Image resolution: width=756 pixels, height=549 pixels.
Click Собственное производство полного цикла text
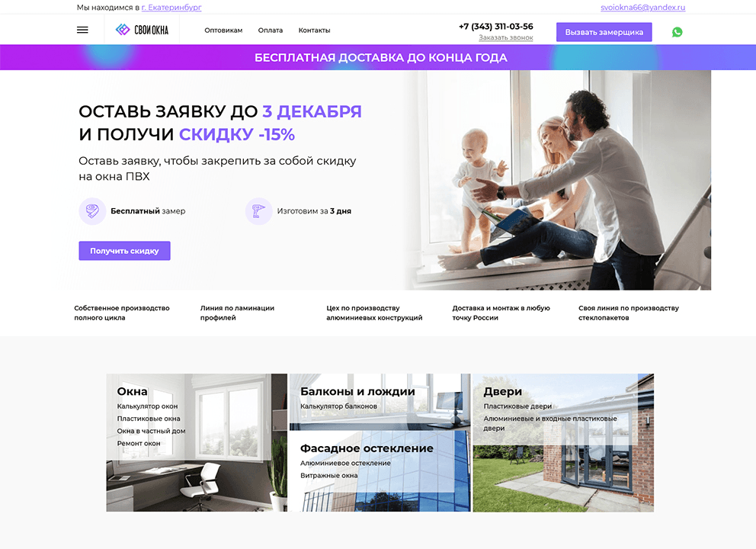click(121, 313)
